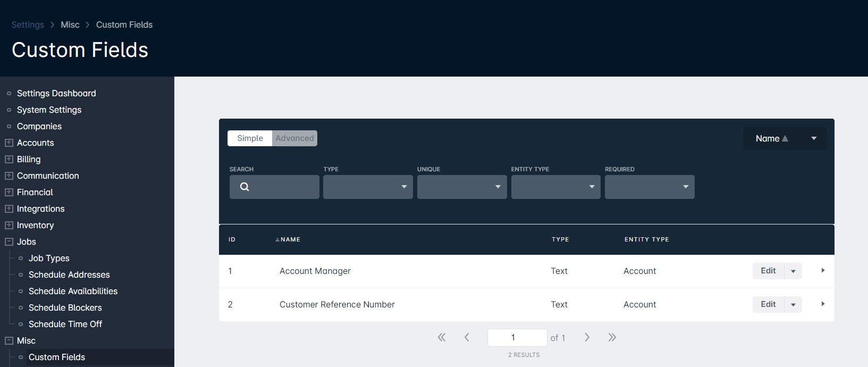Select Custom Fields in sidebar
Screen dimensions: 868x367
click(57, 357)
